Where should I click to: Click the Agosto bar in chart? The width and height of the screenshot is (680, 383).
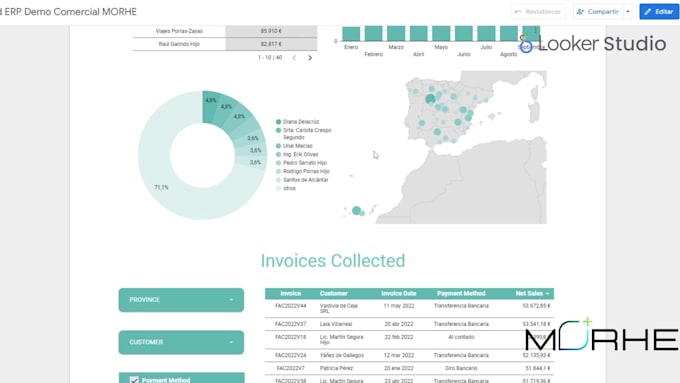coord(509,34)
